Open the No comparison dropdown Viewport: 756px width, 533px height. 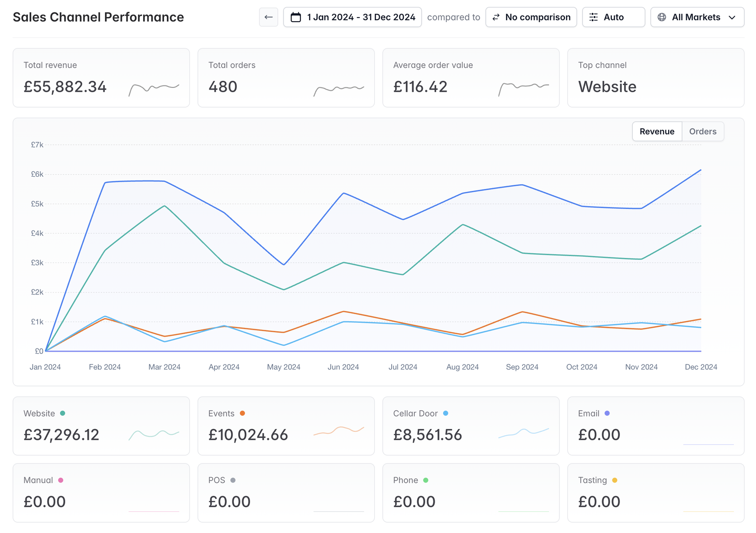click(x=531, y=17)
